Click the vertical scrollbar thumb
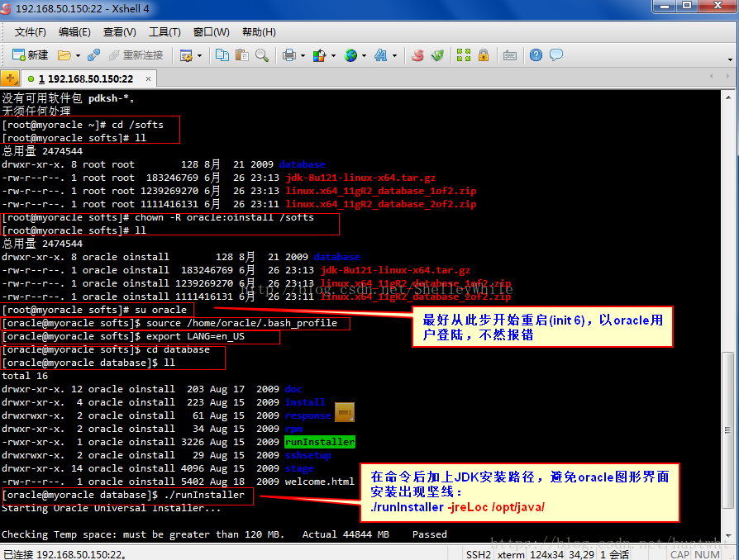Image resolution: width=739 pixels, height=560 pixels. click(x=728, y=429)
